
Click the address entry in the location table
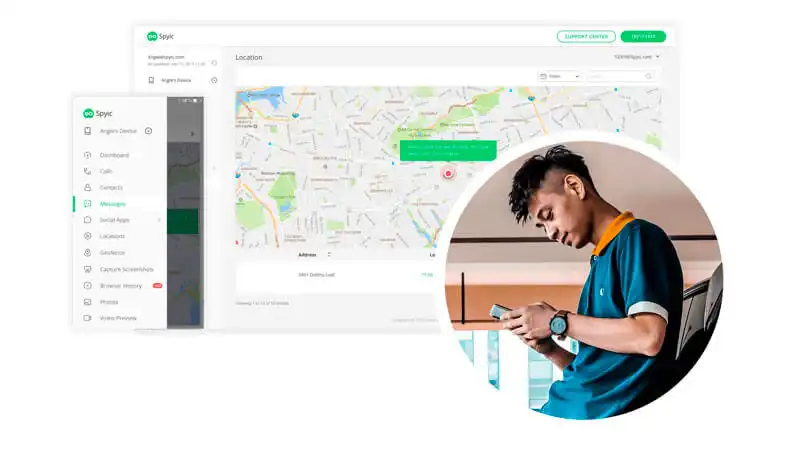[x=316, y=275]
